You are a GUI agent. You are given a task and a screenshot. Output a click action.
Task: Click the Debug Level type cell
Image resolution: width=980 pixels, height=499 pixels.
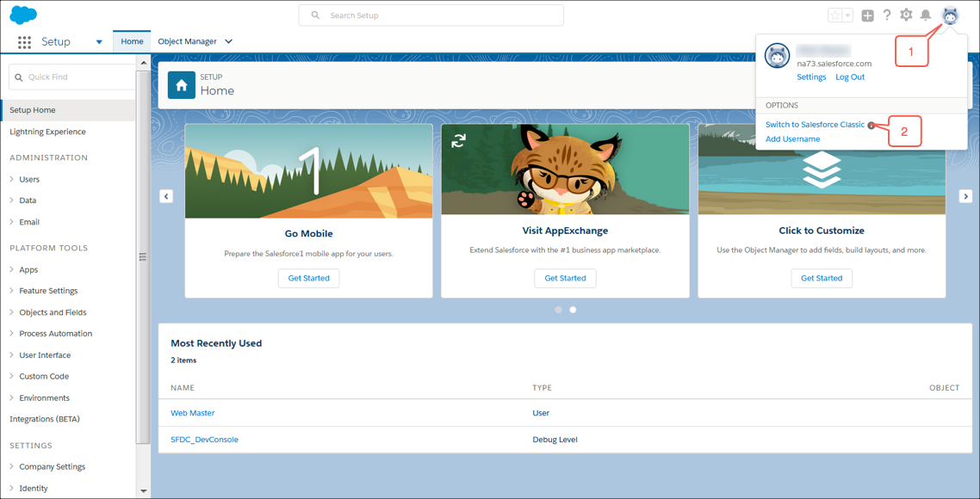(x=555, y=440)
